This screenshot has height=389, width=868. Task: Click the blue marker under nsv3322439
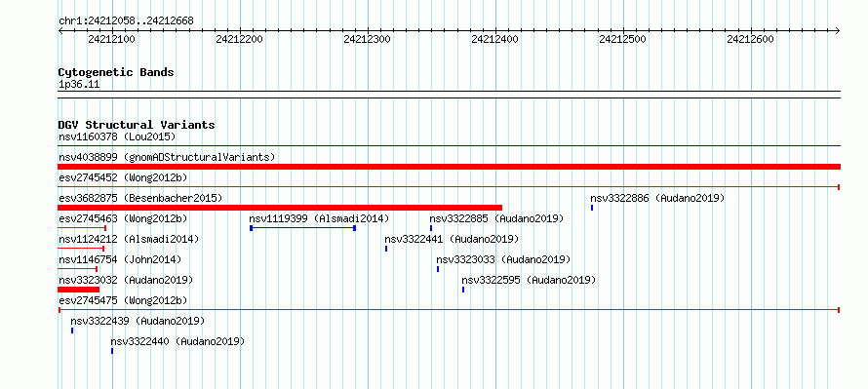72,331
